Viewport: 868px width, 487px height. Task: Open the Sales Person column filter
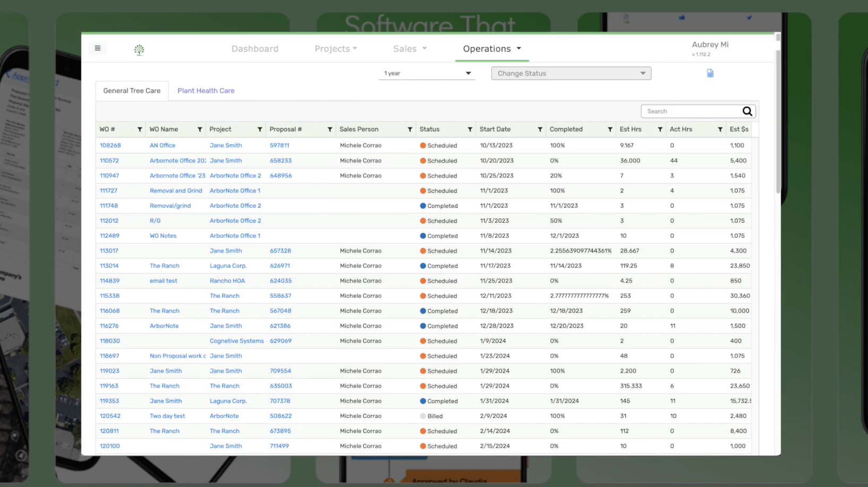[410, 129]
